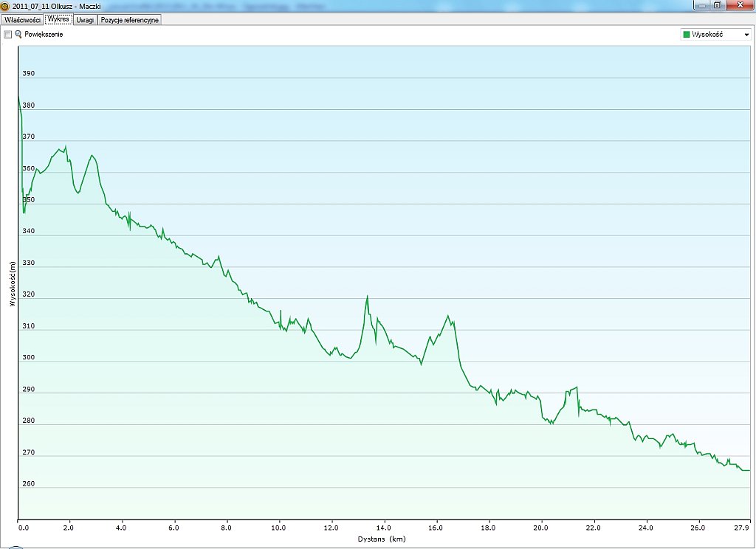Image resolution: width=756 pixels, height=549 pixels.
Task: Enable the Powiększenie zoom checkbox
Action: (x=8, y=35)
